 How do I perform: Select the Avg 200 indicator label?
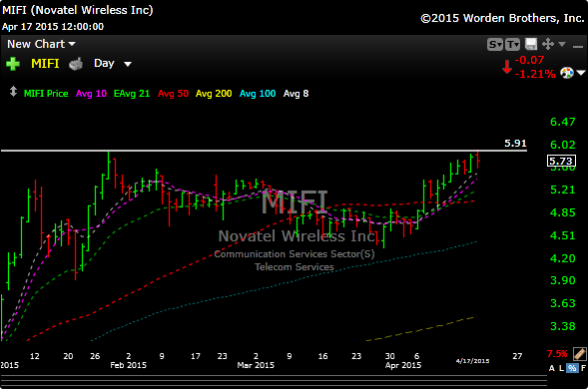(x=214, y=94)
